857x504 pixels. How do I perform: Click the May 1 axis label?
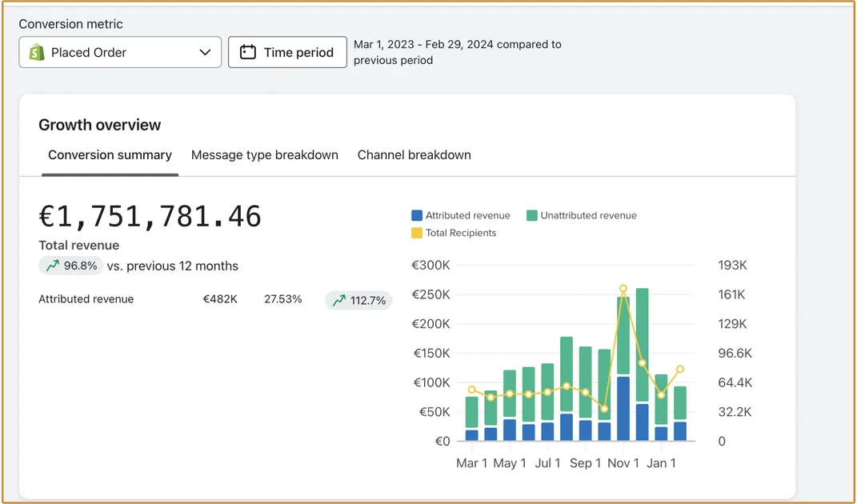tap(510, 463)
